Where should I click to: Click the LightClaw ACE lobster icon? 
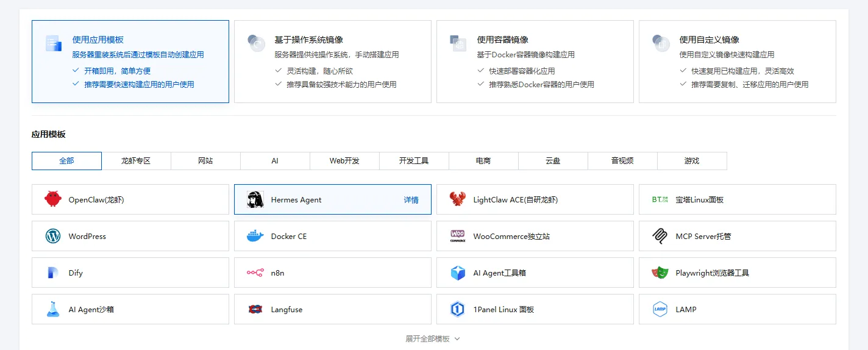[x=458, y=199]
